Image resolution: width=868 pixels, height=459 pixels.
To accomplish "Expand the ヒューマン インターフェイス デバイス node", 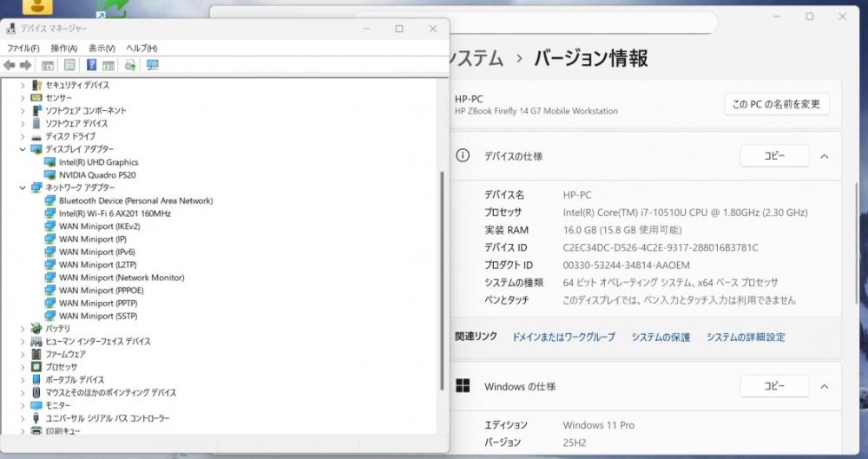I will [23, 341].
